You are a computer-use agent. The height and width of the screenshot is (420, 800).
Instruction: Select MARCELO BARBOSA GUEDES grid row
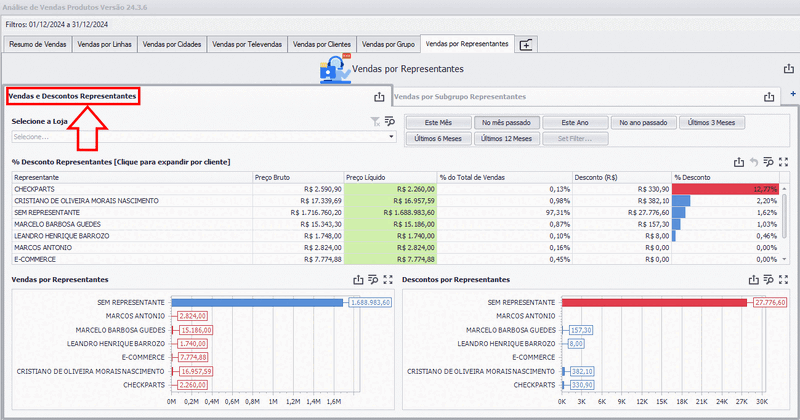tap(395, 224)
